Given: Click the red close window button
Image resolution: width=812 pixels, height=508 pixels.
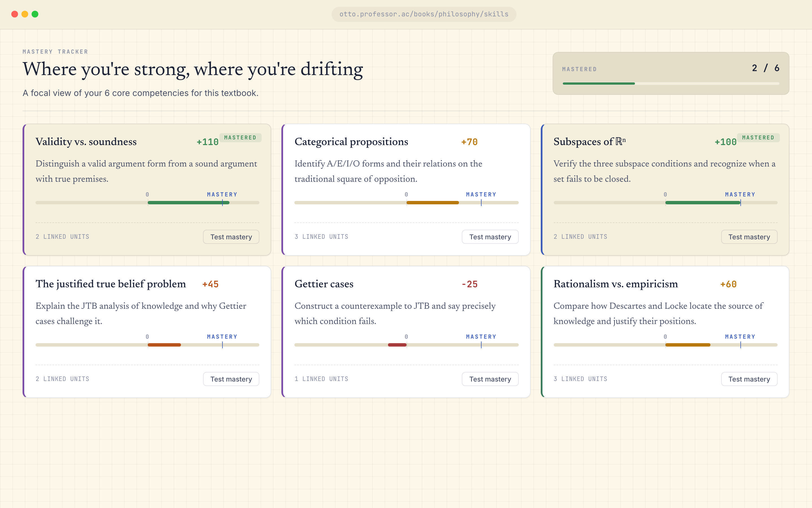Looking at the screenshot, I should pos(15,14).
